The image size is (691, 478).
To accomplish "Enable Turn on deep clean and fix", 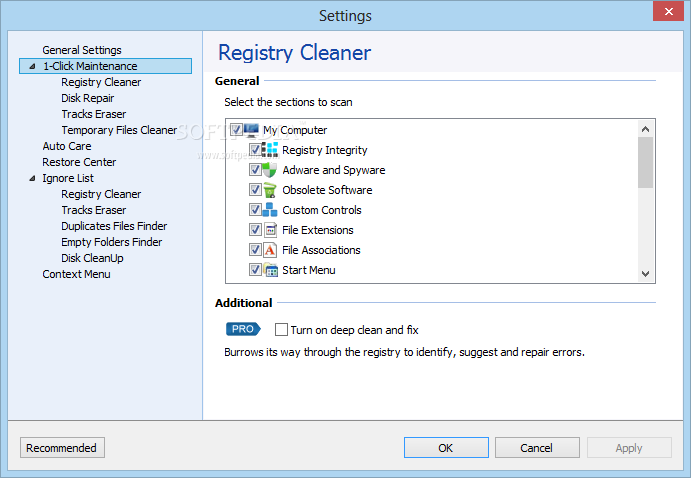I will click(281, 330).
